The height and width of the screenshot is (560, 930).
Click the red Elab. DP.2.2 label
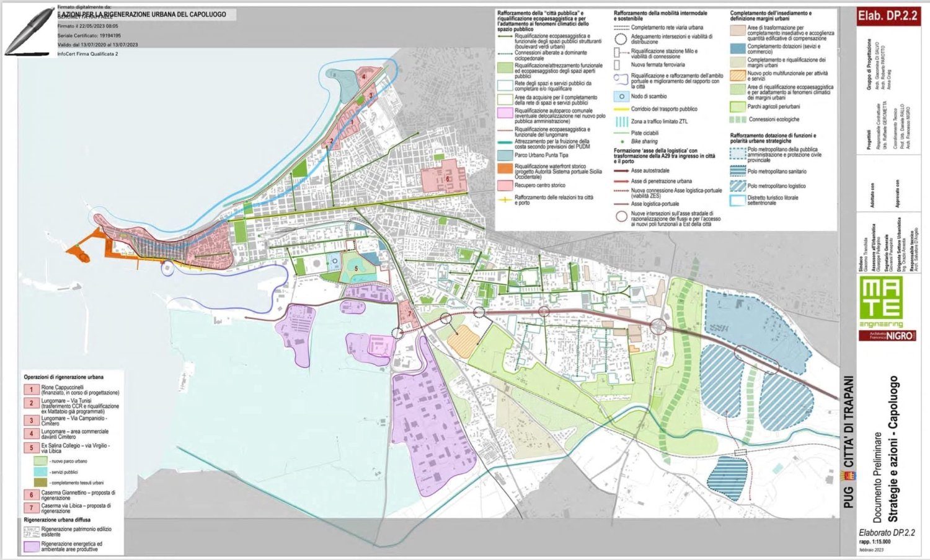(x=887, y=17)
